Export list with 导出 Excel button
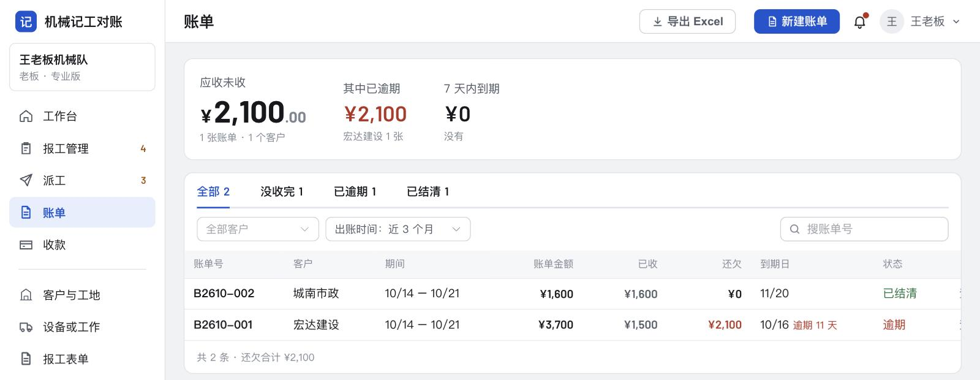Viewport: 980px width, 380px height. [x=687, y=21]
